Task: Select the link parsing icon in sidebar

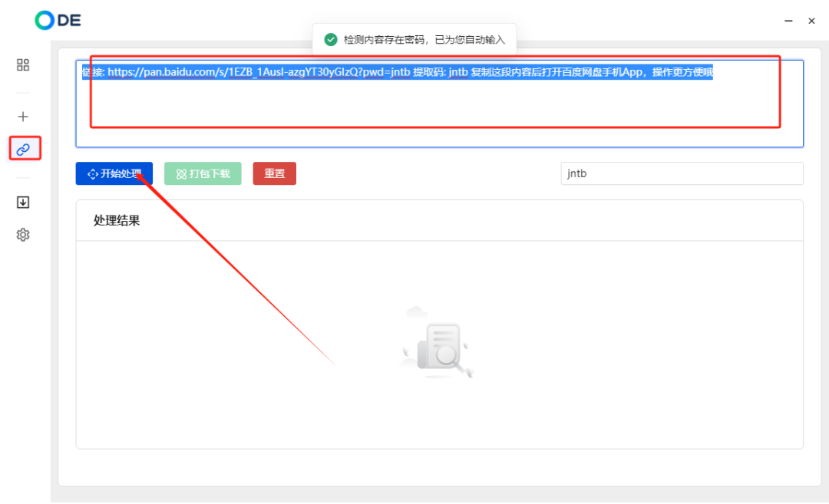Action: [x=23, y=149]
